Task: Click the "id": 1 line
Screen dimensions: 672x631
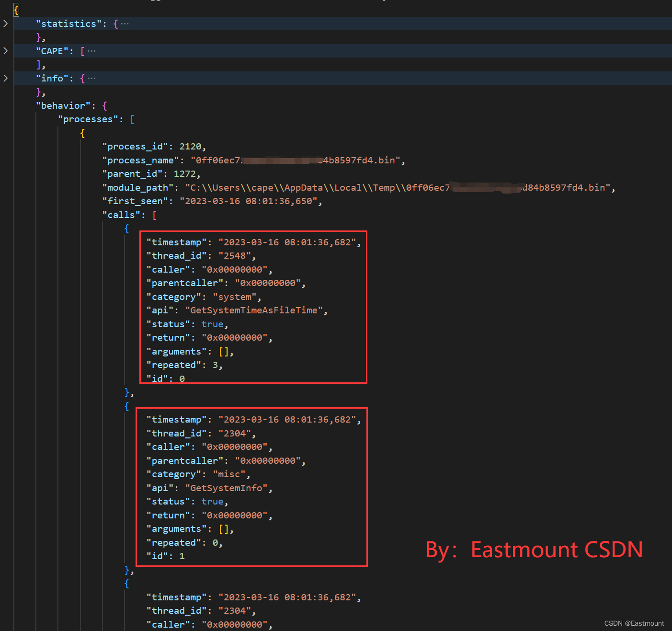Action: click(166, 556)
